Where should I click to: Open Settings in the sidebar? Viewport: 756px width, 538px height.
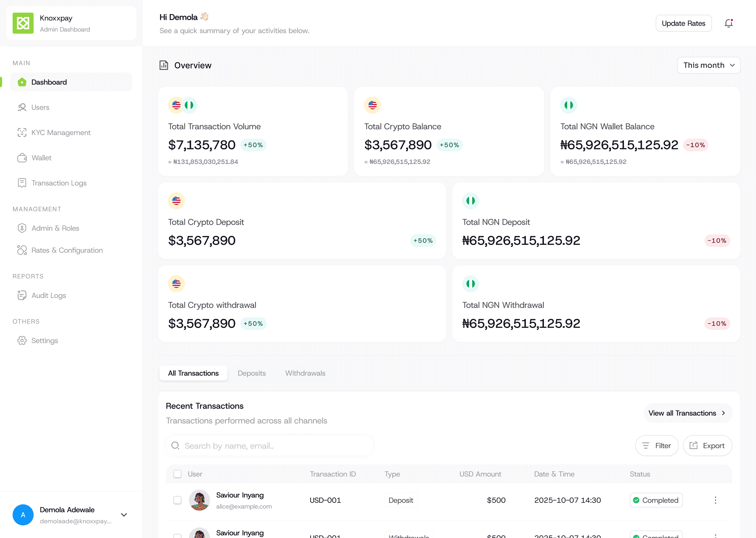[71, 341]
